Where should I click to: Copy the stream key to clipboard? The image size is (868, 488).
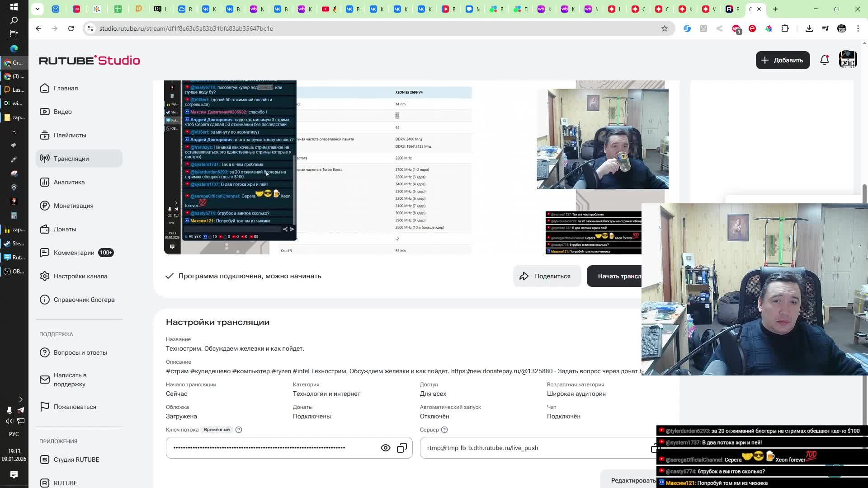point(402,448)
